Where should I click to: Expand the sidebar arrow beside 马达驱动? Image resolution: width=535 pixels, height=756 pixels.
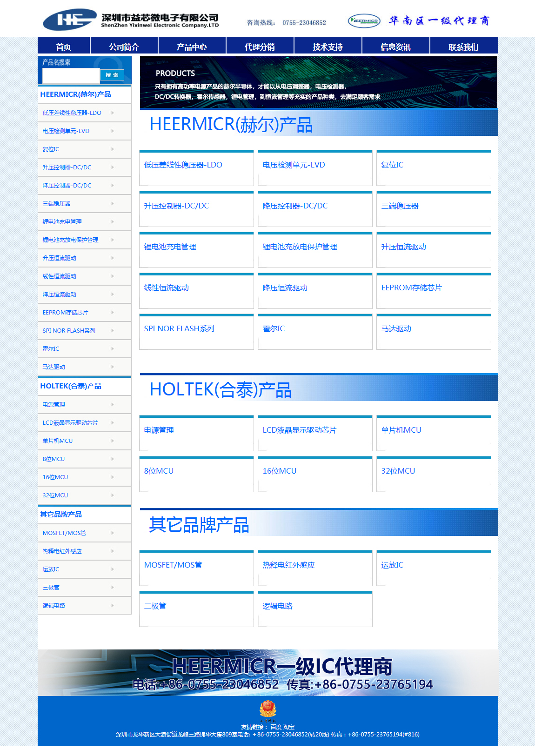pyautogui.click(x=113, y=367)
